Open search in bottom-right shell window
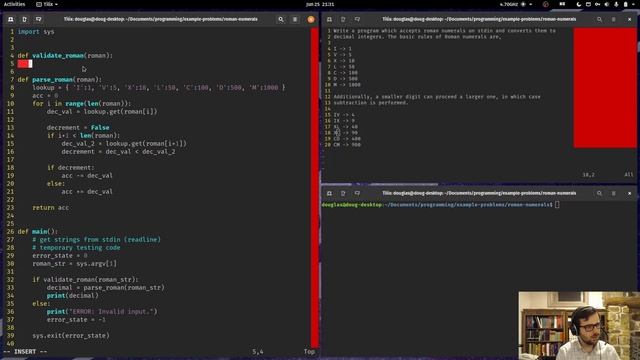 point(599,193)
